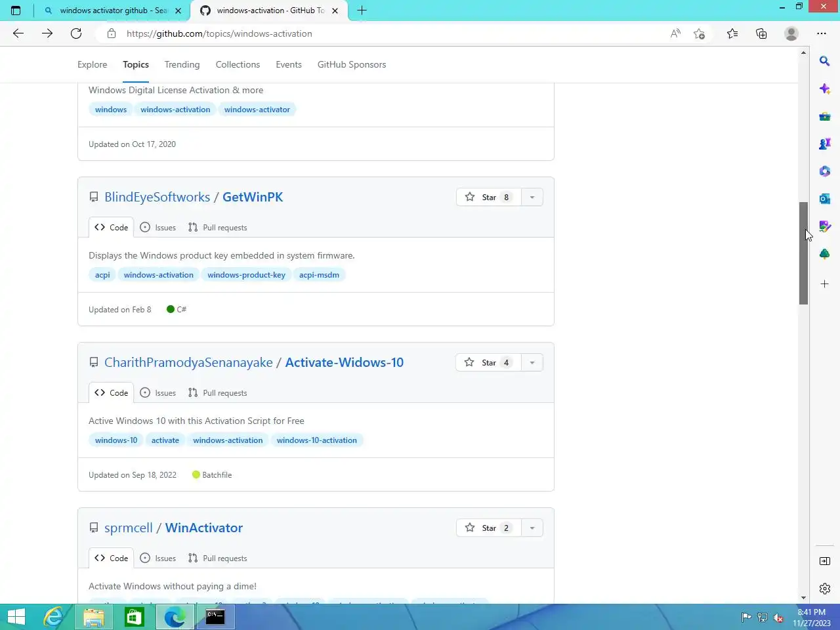
Task: Select the windows-product-key topic tag
Action: pyautogui.click(x=247, y=275)
